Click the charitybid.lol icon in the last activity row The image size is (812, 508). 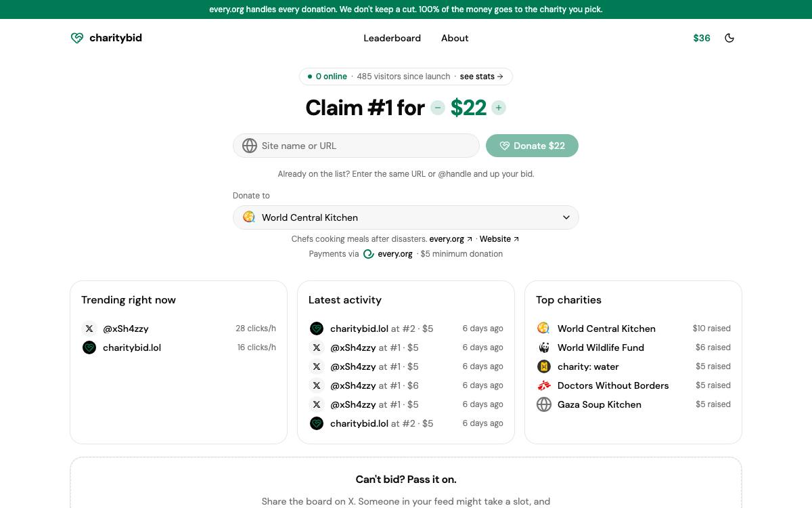[317, 423]
